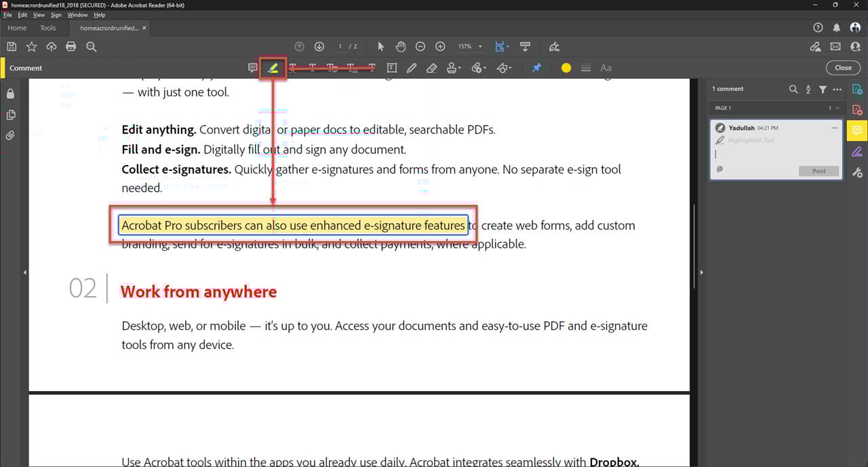The image size is (868, 467).
Task: Collapse the left navigation pane arrow
Action: (25, 272)
